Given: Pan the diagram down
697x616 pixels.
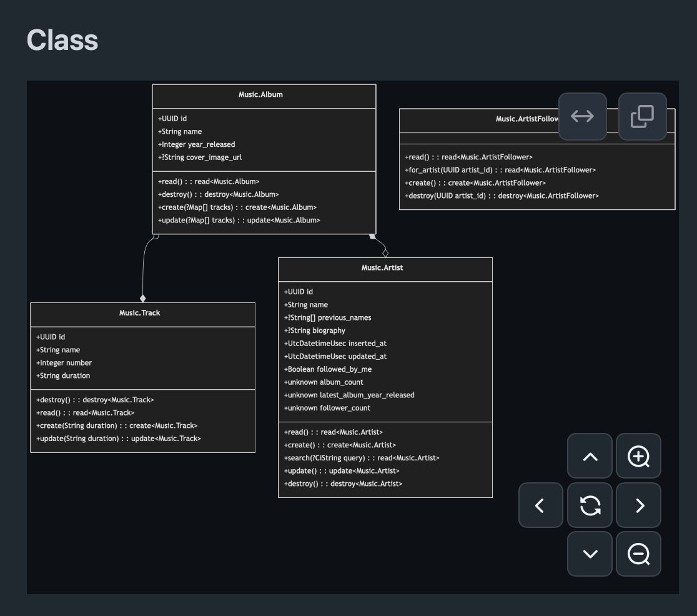Looking at the screenshot, I should 590,554.
